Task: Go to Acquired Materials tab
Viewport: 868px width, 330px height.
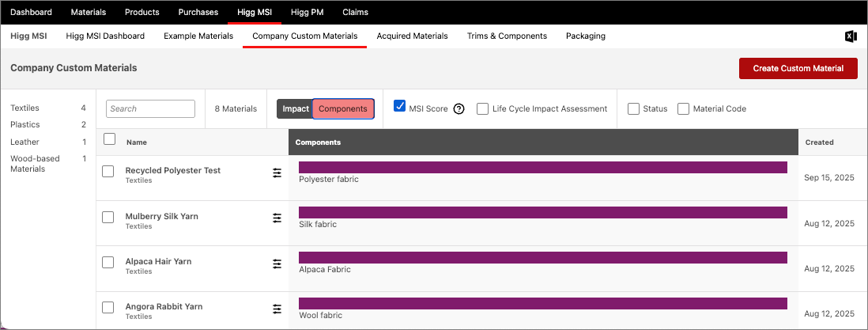Action: pyautogui.click(x=413, y=36)
